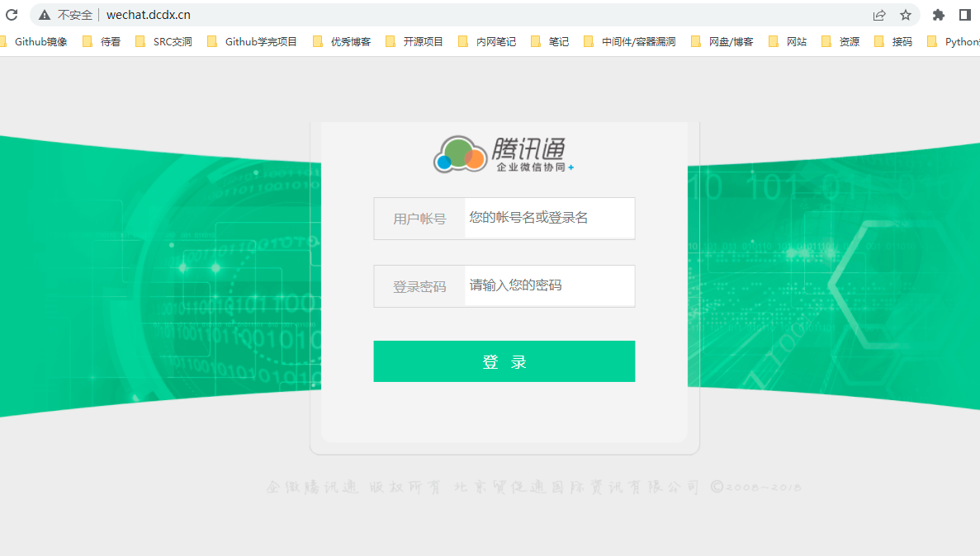This screenshot has height=556, width=980.
Task: Open the 待看 bookmark folder
Action: click(x=102, y=42)
